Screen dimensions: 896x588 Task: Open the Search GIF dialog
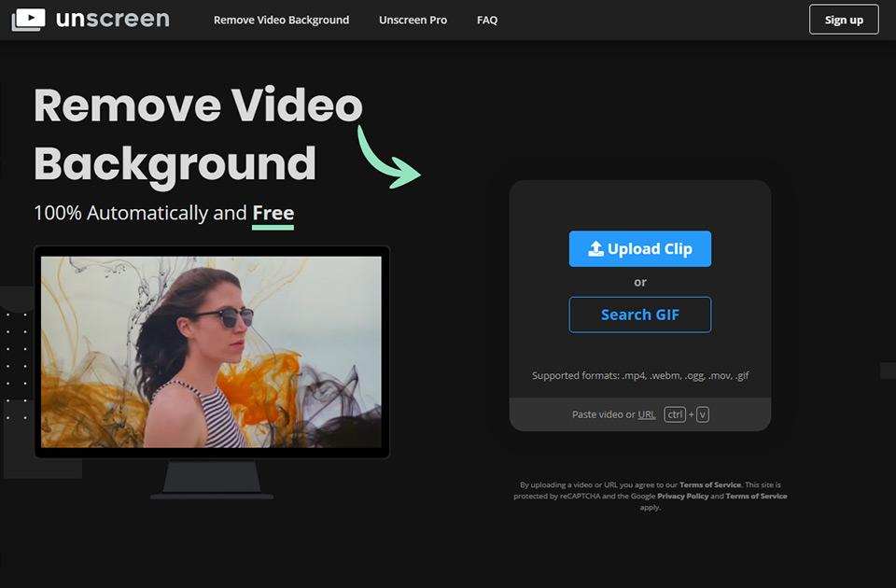pyautogui.click(x=639, y=315)
